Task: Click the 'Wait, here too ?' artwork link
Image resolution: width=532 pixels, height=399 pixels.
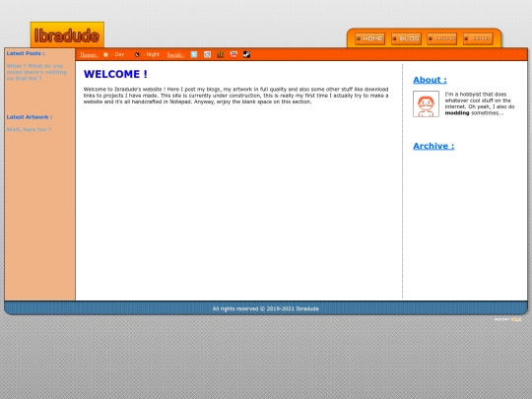Action: [29, 129]
